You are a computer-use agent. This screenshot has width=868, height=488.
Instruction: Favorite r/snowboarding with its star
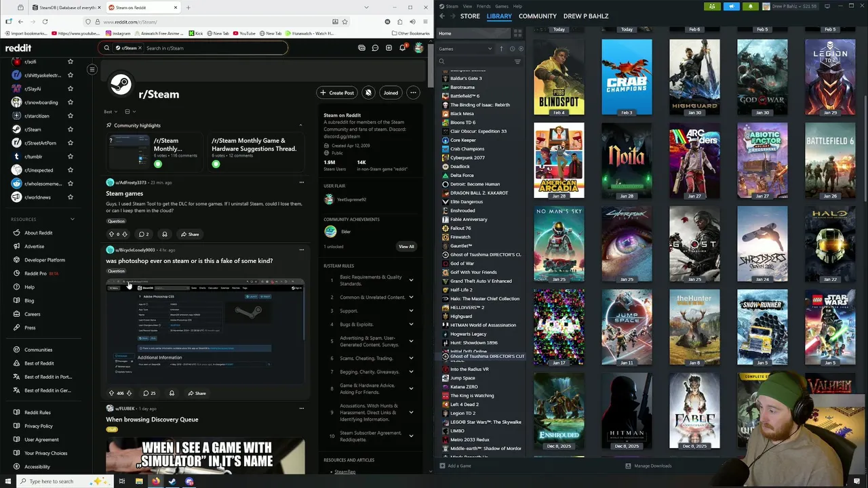click(x=70, y=102)
